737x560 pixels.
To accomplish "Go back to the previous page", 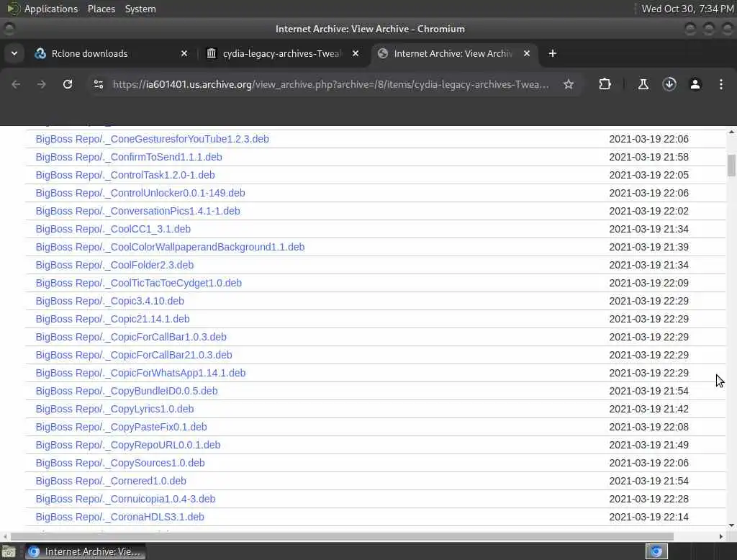I will [x=16, y=84].
